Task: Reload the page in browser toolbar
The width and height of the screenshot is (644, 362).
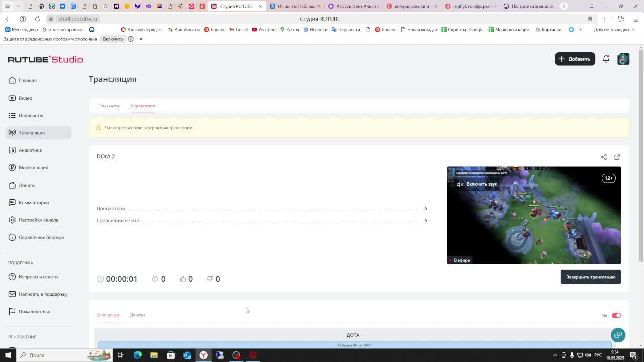Action: [37, 19]
